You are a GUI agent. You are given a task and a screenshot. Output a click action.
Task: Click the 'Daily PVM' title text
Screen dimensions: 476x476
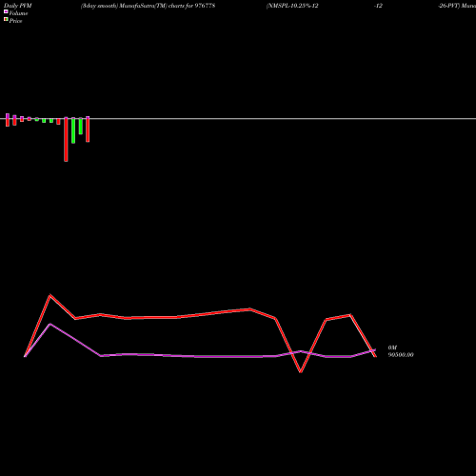point(18,6)
